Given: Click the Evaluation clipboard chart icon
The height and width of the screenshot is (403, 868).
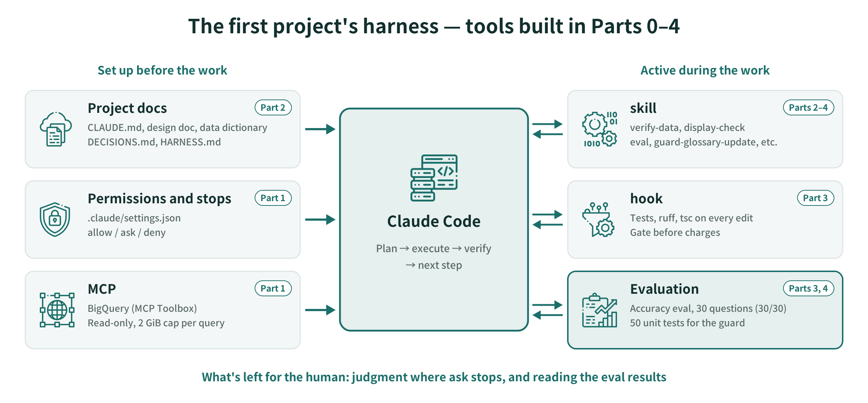Looking at the screenshot, I should 600,310.
